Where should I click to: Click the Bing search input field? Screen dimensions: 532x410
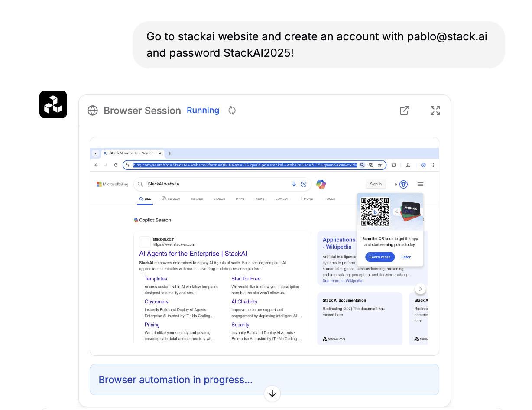(x=222, y=184)
